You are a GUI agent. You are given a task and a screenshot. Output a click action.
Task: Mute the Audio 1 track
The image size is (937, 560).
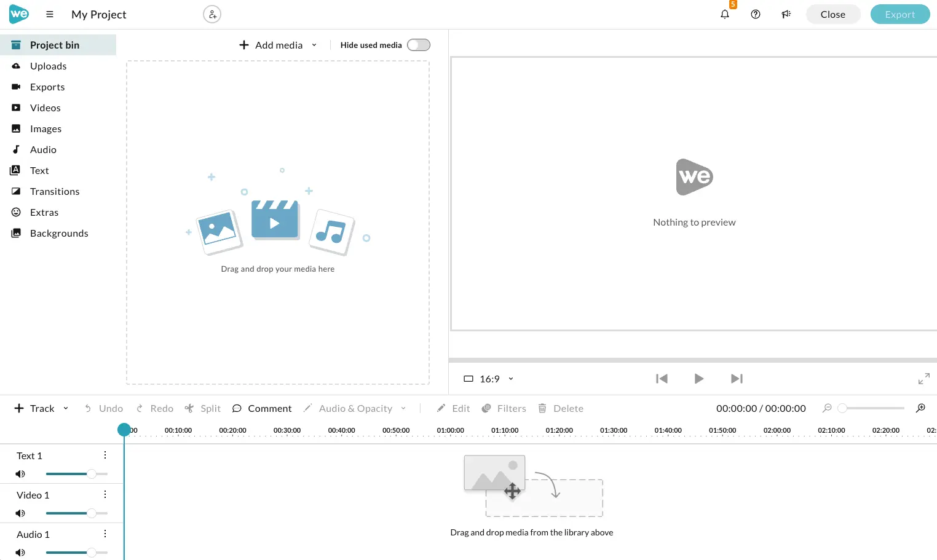click(x=20, y=553)
